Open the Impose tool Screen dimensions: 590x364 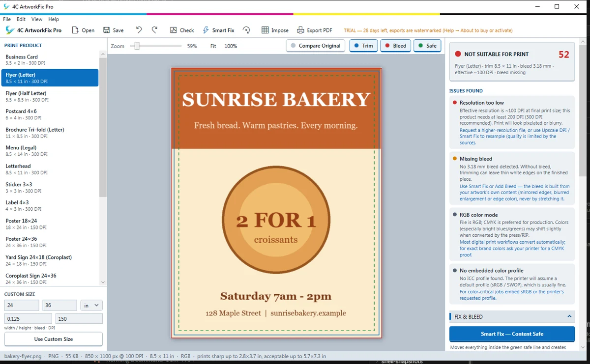click(x=275, y=30)
